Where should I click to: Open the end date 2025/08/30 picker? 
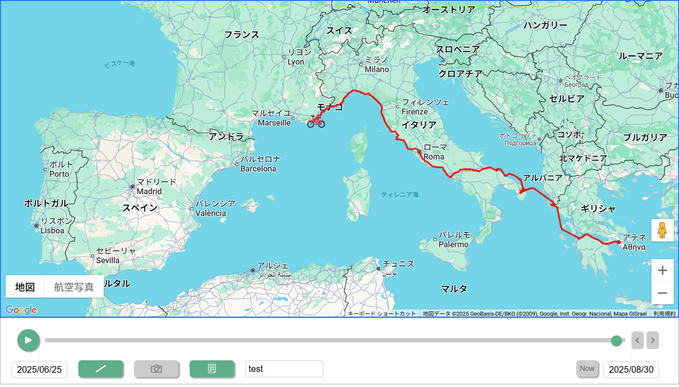click(631, 369)
